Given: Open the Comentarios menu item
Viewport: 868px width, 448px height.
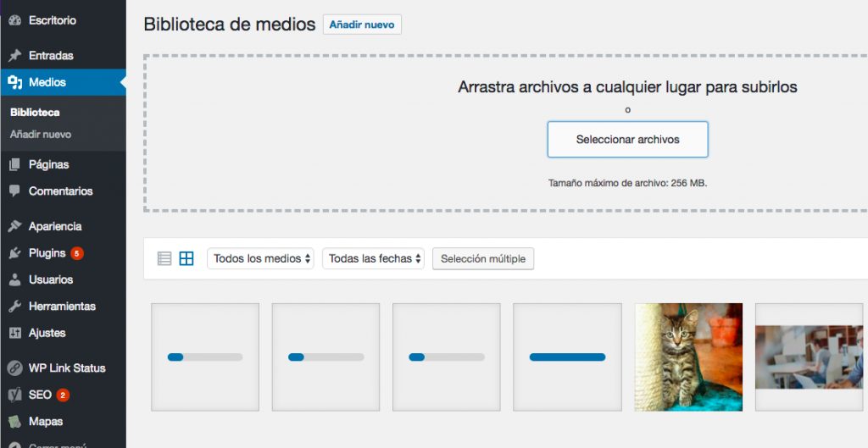Looking at the screenshot, I should [x=63, y=191].
